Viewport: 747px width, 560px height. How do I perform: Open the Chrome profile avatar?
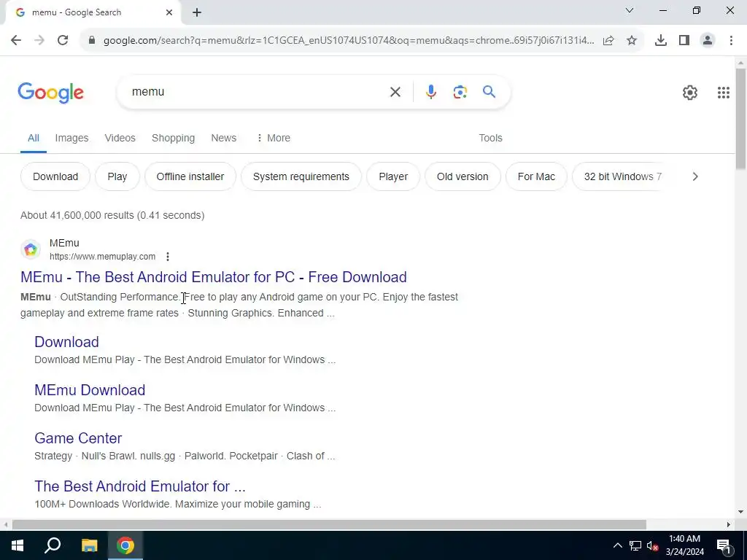[x=708, y=41]
